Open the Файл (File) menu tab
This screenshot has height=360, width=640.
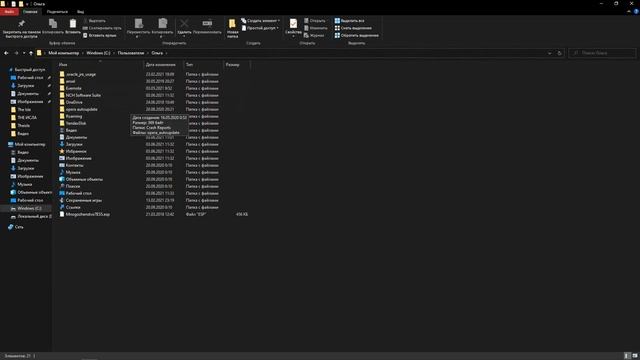click(x=9, y=11)
